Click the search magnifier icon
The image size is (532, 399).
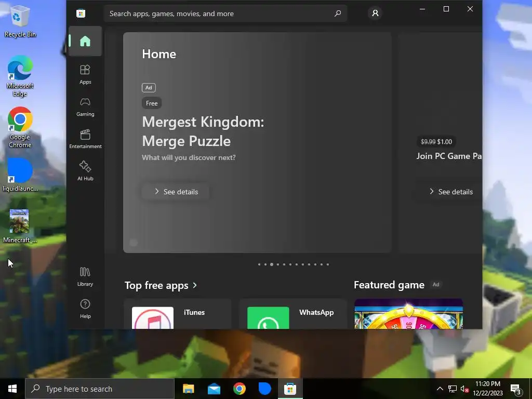338,14
